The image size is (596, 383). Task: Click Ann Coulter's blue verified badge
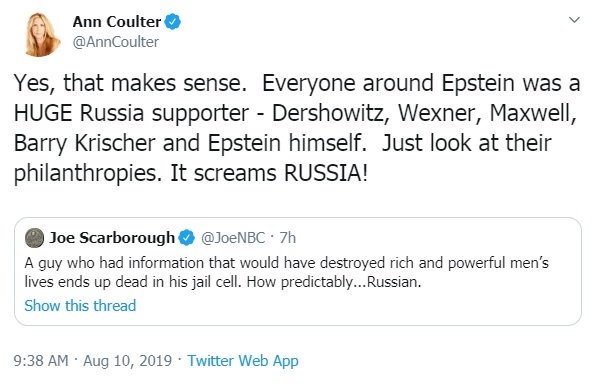pos(173,22)
